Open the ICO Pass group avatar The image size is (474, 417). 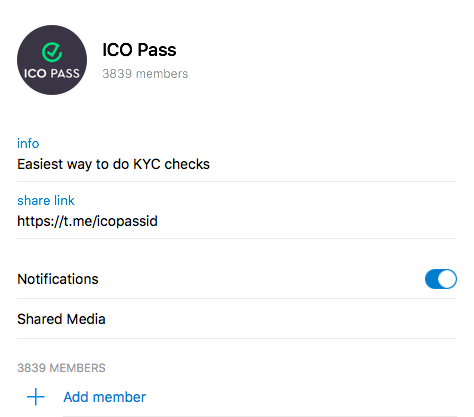(52, 60)
